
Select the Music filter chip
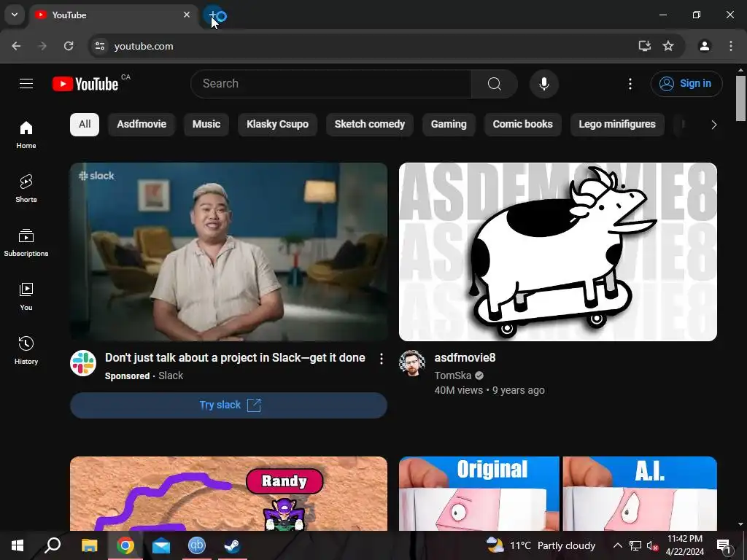coord(206,124)
